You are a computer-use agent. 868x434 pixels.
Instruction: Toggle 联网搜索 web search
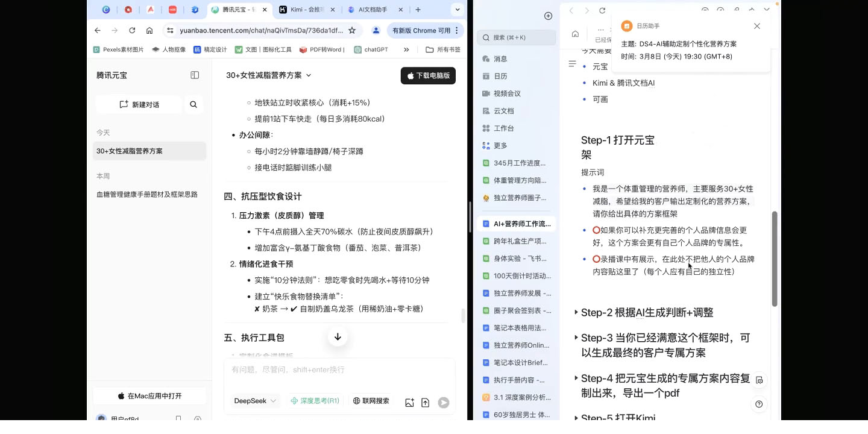371,401
